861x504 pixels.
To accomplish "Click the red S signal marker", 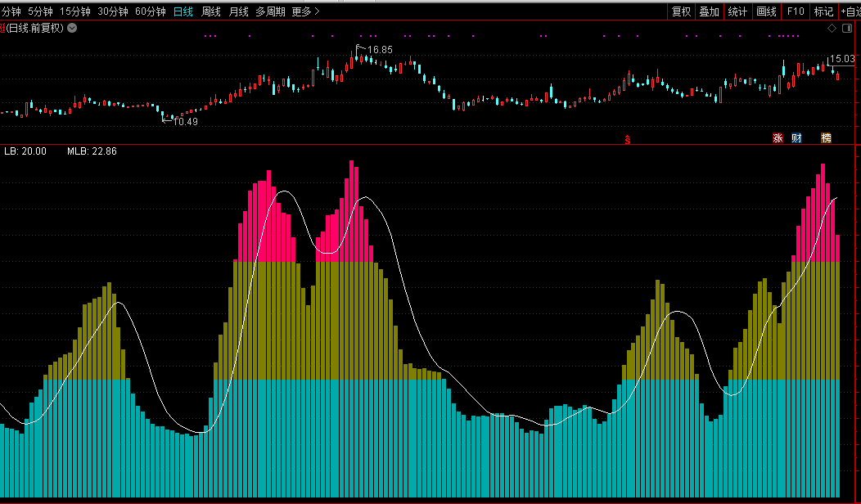I will (628, 140).
